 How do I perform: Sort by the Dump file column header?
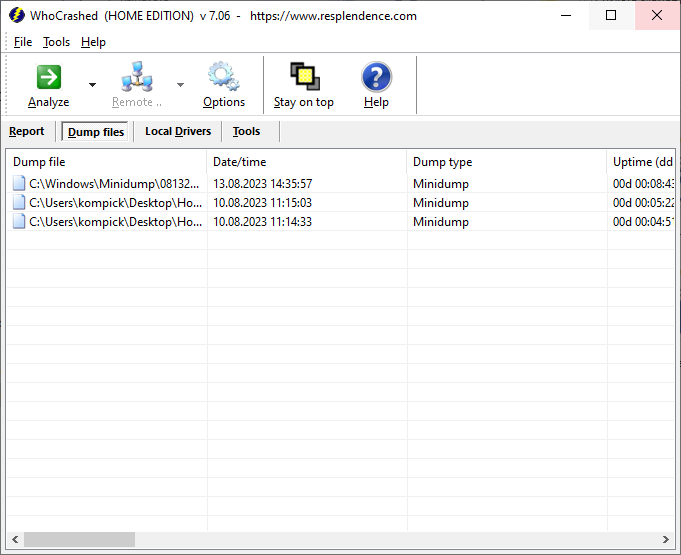coord(107,162)
